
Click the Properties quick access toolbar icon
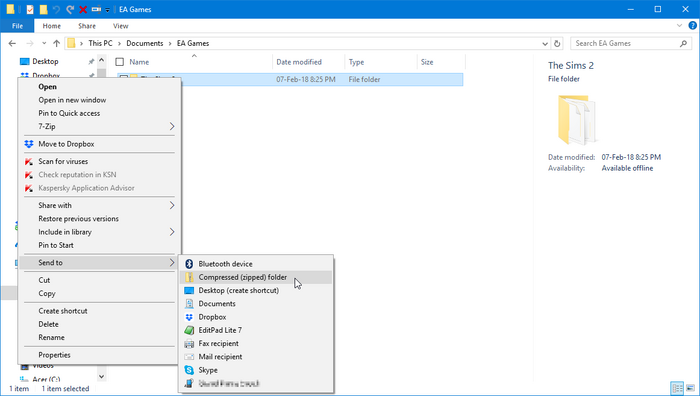[x=30, y=9]
